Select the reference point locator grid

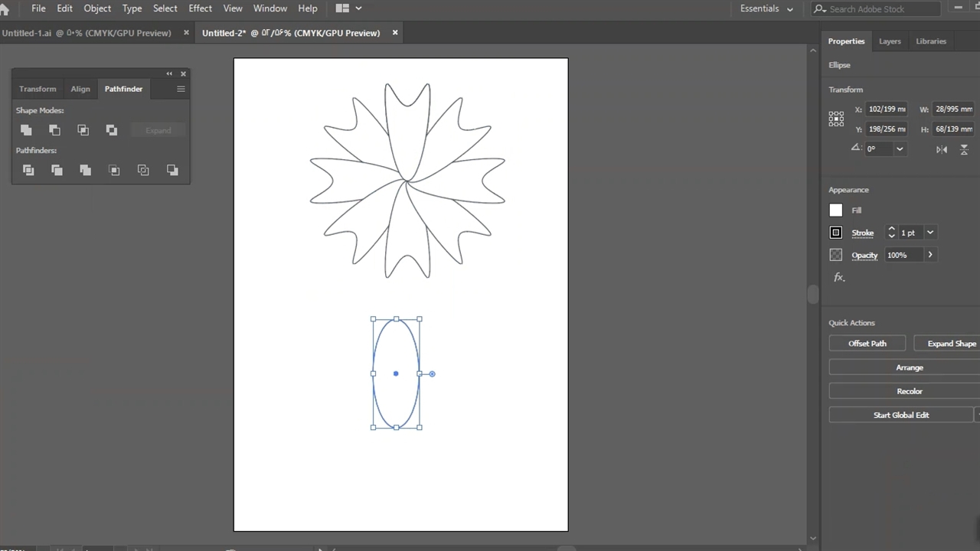pyautogui.click(x=836, y=119)
